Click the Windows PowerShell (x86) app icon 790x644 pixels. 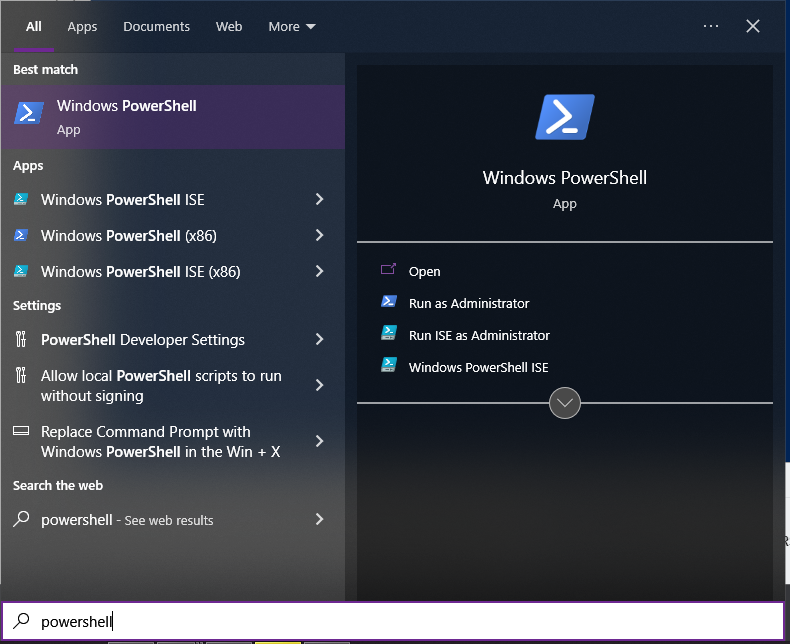coord(21,235)
